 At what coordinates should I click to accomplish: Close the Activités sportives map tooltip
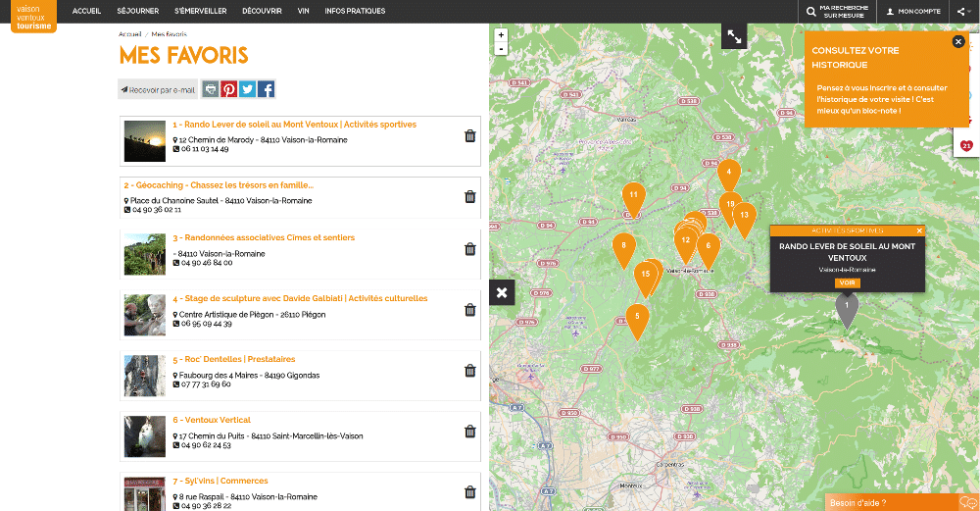pos(919,230)
